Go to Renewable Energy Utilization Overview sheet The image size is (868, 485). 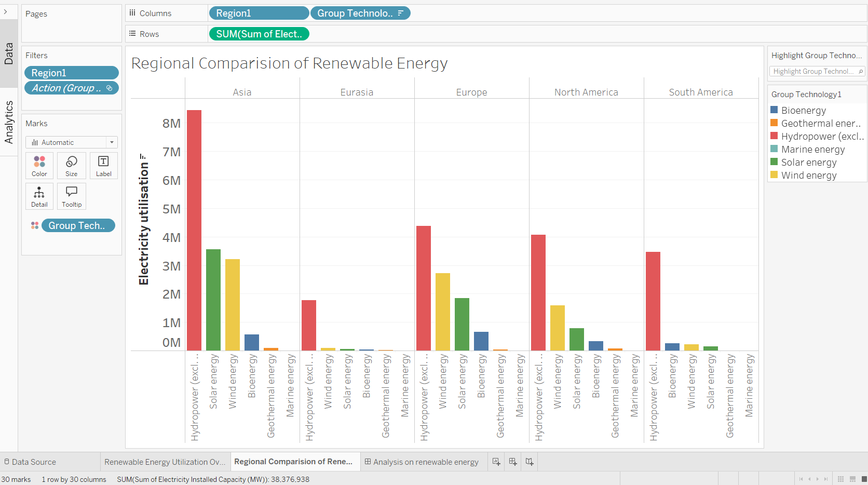pyautogui.click(x=165, y=462)
